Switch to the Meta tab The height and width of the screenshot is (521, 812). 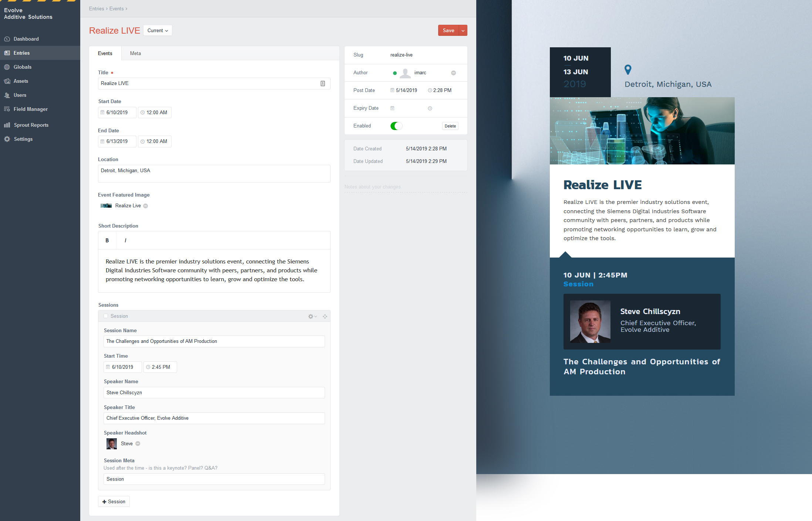pyautogui.click(x=135, y=53)
